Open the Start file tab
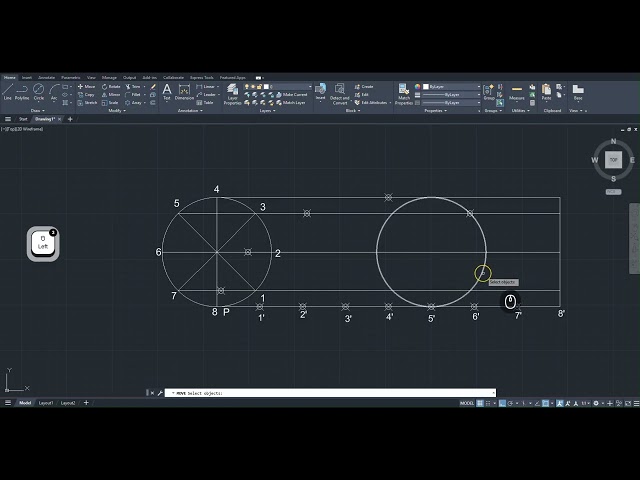 coord(23,119)
